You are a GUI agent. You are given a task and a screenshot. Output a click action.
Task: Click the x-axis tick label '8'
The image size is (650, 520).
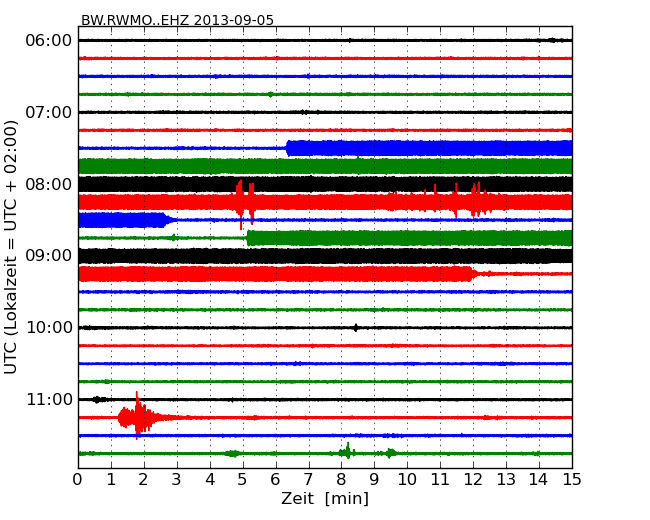point(341,480)
